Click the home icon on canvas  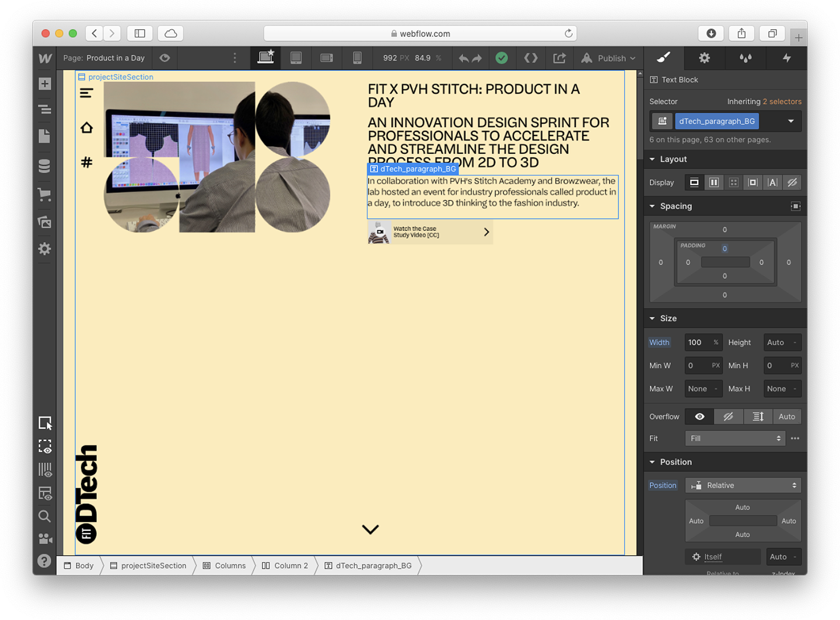[86, 127]
